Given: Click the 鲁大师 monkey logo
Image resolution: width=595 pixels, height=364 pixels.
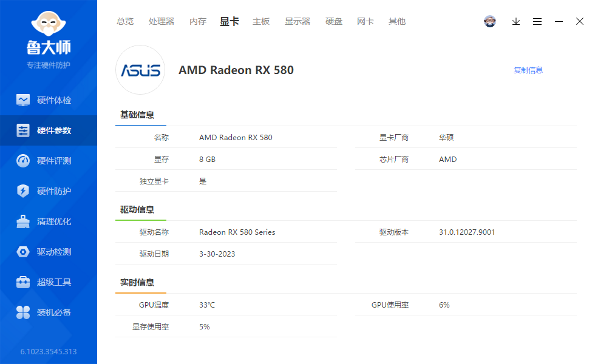Looking at the screenshot, I should tap(49, 24).
